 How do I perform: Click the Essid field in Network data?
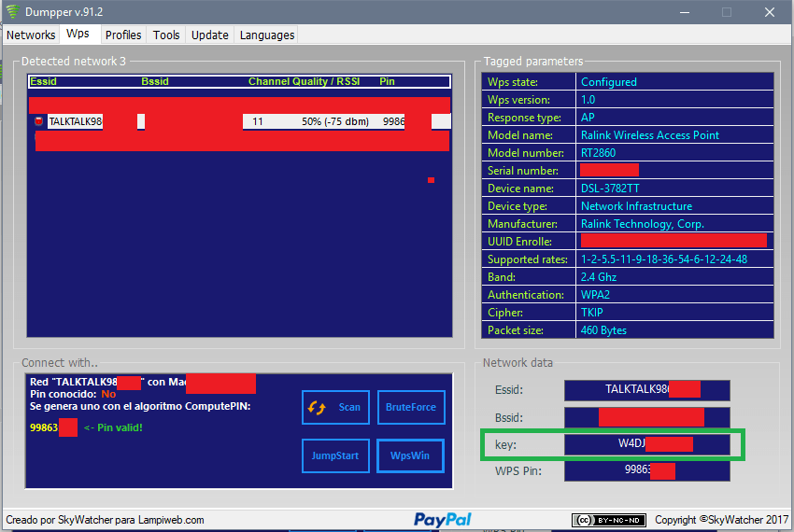coord(647,390)
